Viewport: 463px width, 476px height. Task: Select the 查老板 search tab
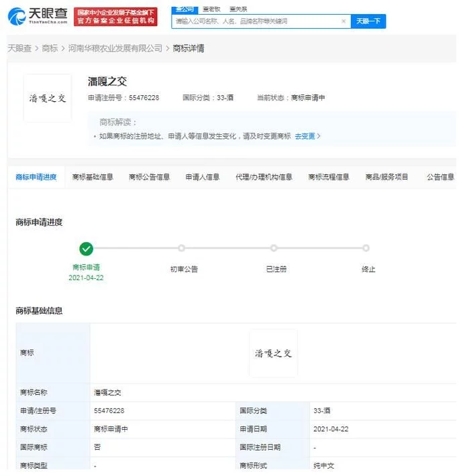pos(211,9)
